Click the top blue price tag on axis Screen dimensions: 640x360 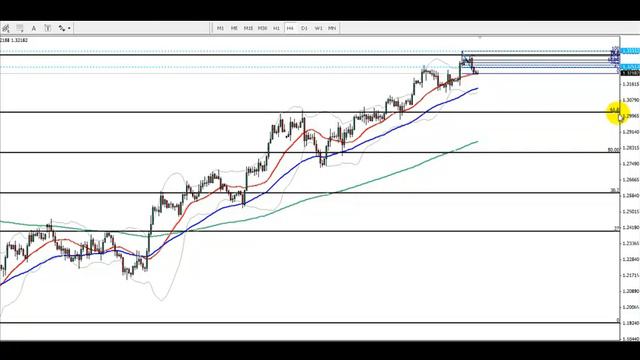[x=630, y=51]
